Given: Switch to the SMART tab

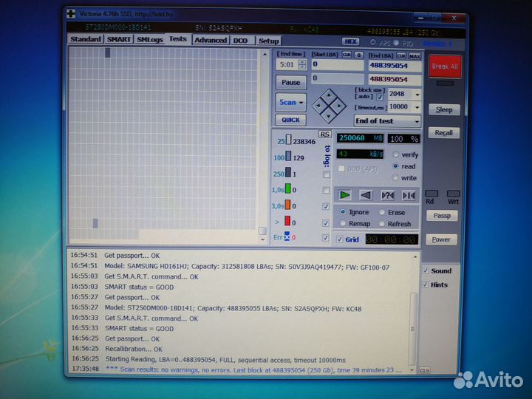Looking at the screenshot, I should click(x=119, y=39).
